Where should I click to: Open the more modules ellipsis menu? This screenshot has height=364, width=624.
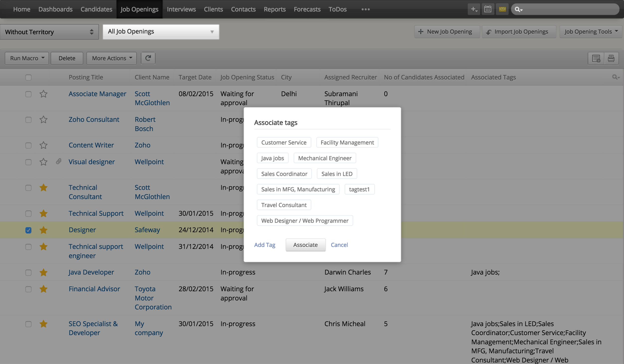click(x=365, y=9)
